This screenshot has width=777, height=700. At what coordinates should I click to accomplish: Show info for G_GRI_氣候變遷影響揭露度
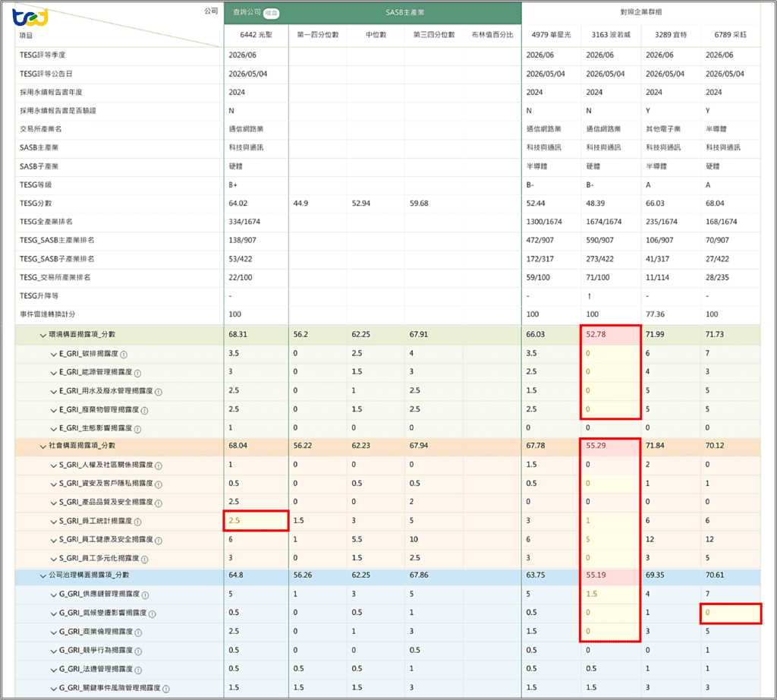(152, 613)
